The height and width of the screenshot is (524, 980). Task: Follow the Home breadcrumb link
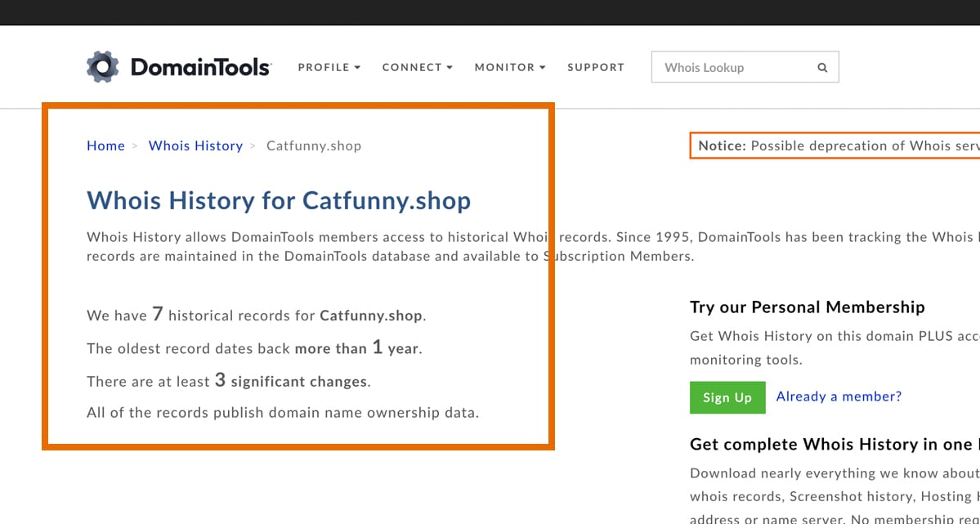pyautogui.click(x=105, y=146)
